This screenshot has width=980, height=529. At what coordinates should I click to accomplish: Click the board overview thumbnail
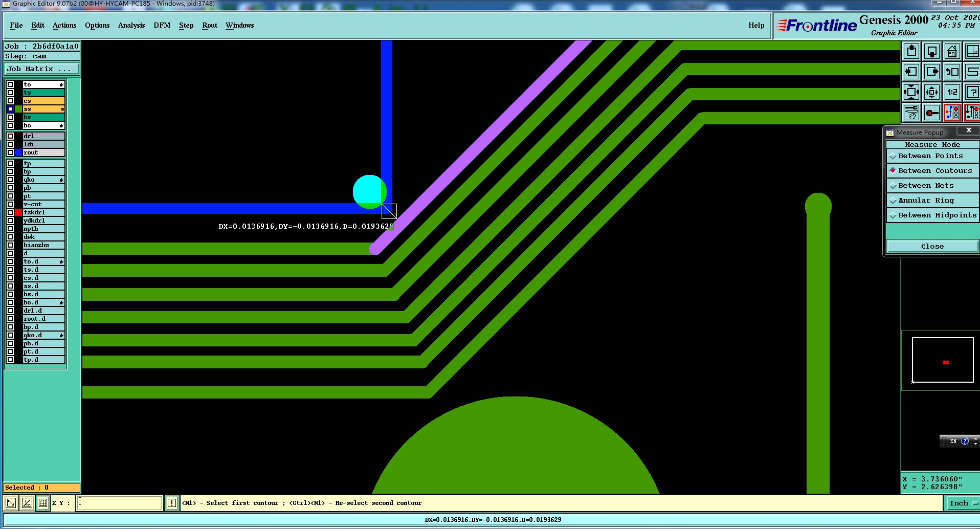(x=942, y=360)
